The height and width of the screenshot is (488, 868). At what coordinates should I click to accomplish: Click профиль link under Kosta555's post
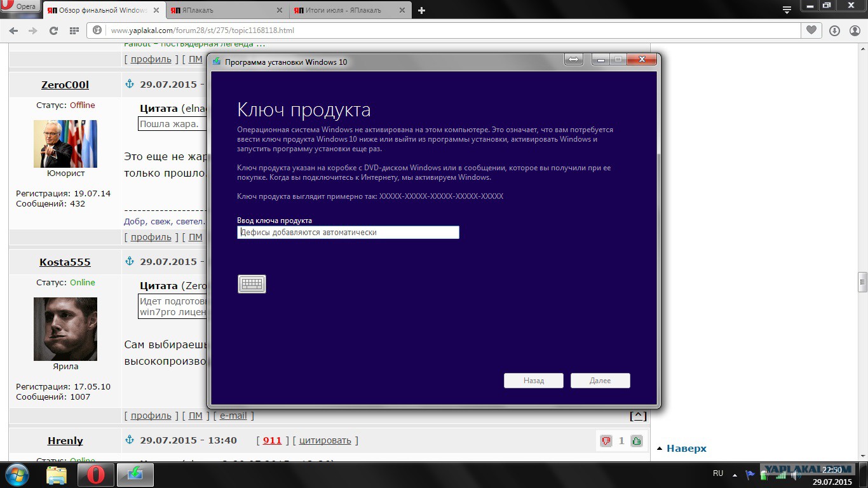coord(151,416)
